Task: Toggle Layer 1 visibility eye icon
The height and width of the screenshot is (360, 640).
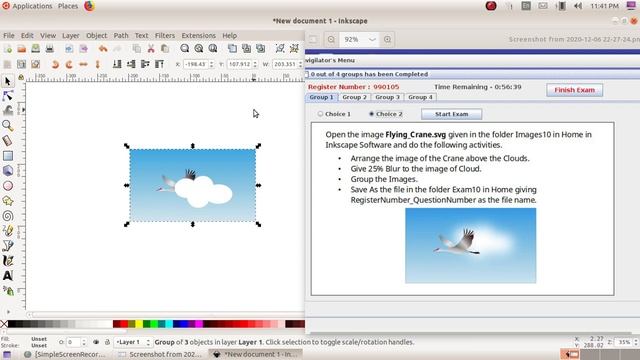Action: pos(96,342)
